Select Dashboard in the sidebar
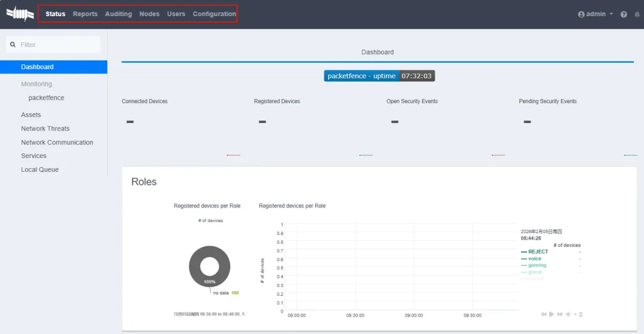Viewport: 644px width, 334px height. tap(54, 67)
